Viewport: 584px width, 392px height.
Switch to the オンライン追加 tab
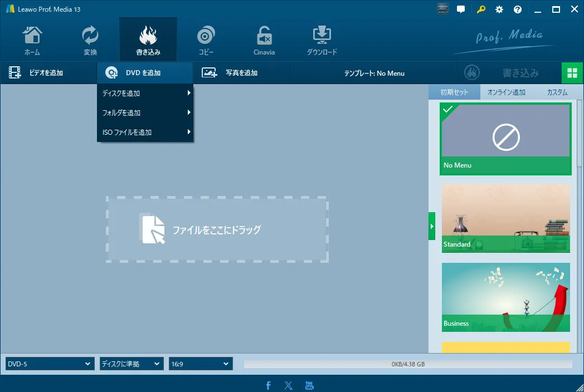[x=506, y=92]
